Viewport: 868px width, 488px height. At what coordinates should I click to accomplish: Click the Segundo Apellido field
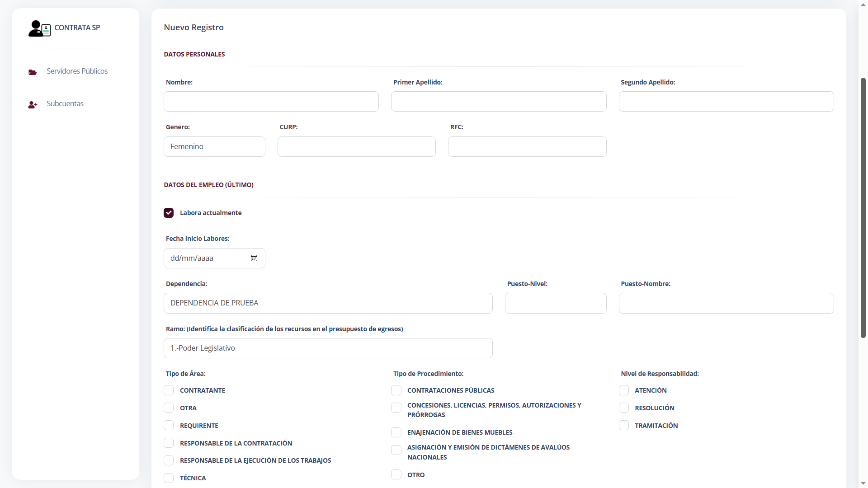pos(726,102)
